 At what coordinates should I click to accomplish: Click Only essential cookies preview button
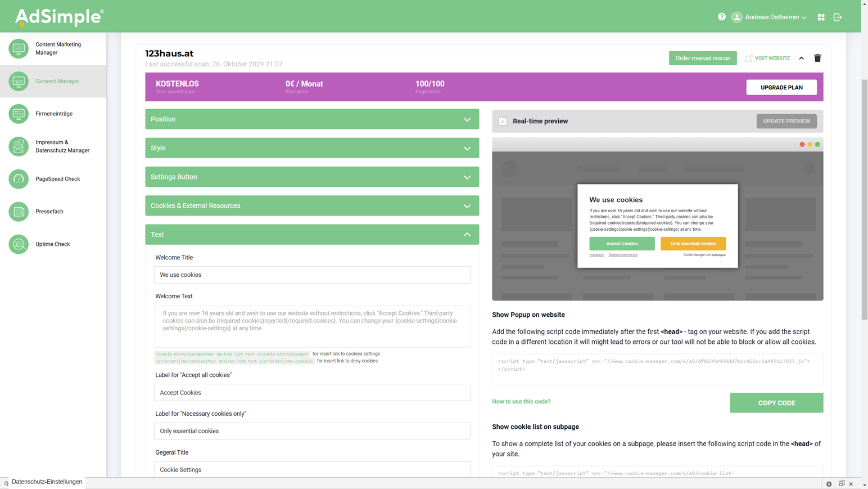(693, 244)
